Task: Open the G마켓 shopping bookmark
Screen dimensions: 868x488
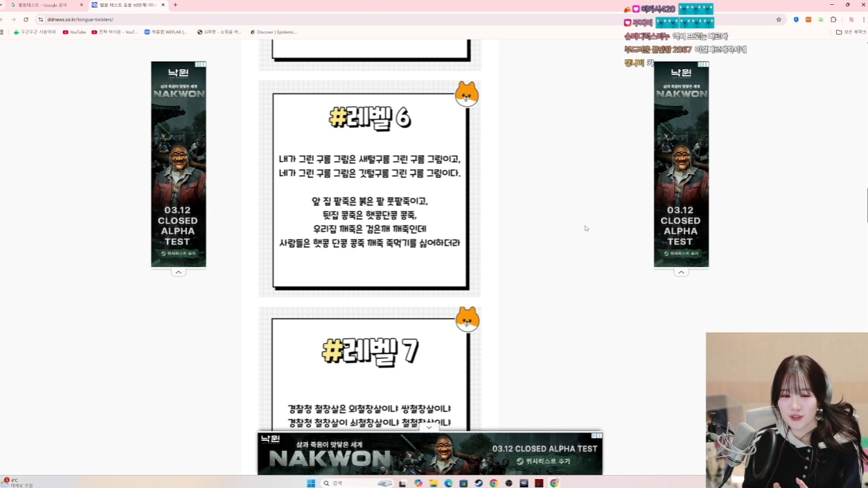Action: click(x=219, y=32)
